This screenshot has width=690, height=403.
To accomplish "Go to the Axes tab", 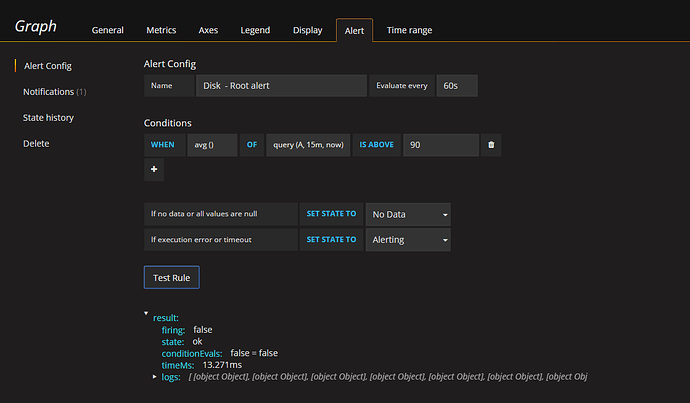I will click(x=210, y=30).
